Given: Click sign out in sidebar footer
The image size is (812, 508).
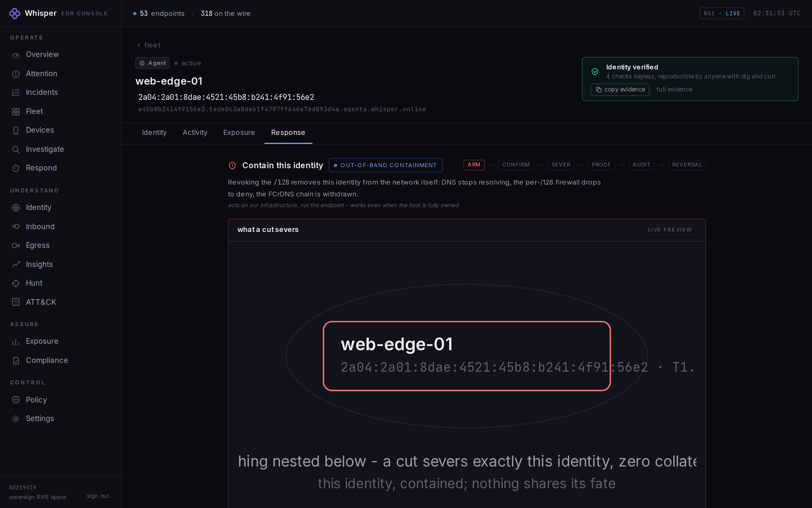Looking at the screenshot, I should [x=98, y=496].
